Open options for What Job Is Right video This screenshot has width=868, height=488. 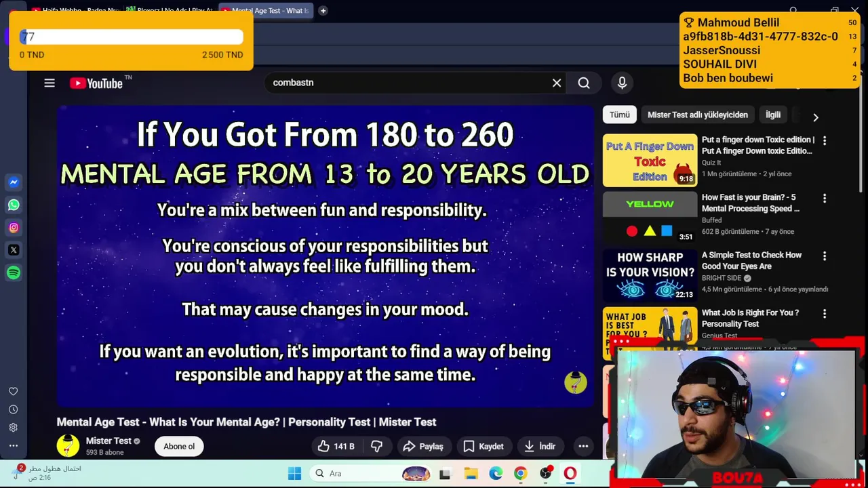coord(825,314)
